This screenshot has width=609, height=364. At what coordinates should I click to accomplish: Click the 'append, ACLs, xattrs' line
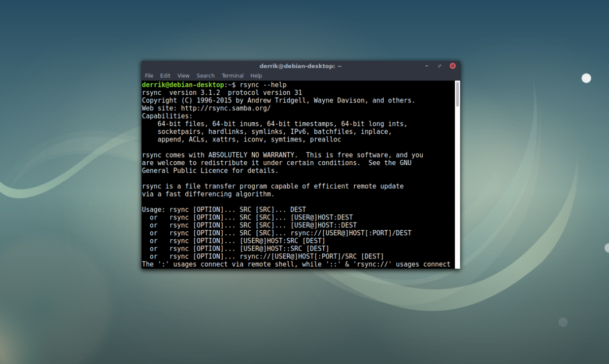tap(249, 139)
